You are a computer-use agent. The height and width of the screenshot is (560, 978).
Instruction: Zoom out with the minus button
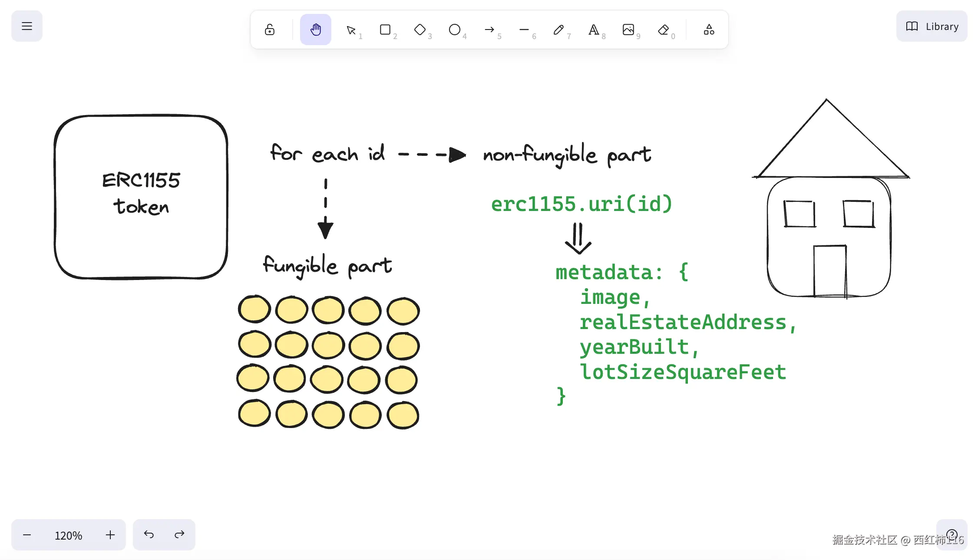(27, 535)
